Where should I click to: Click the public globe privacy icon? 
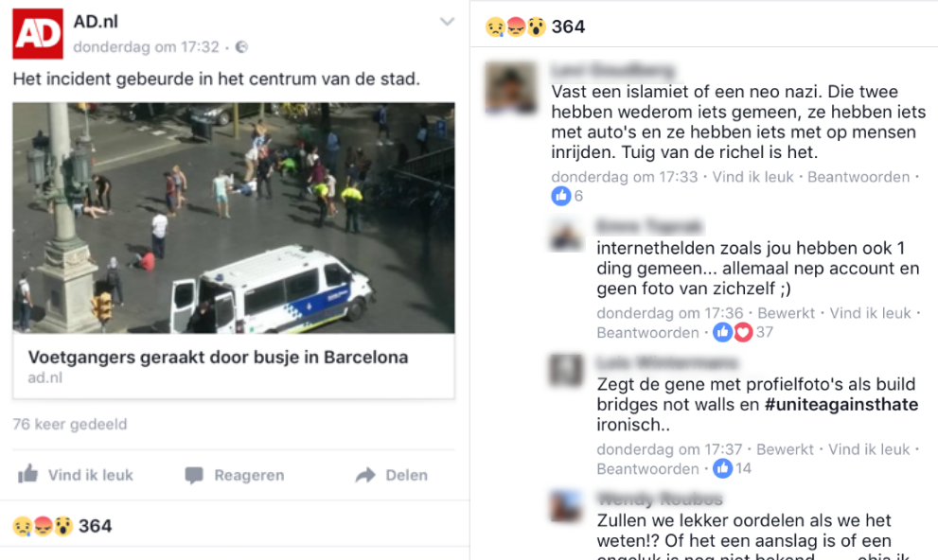tap(241, 47)
